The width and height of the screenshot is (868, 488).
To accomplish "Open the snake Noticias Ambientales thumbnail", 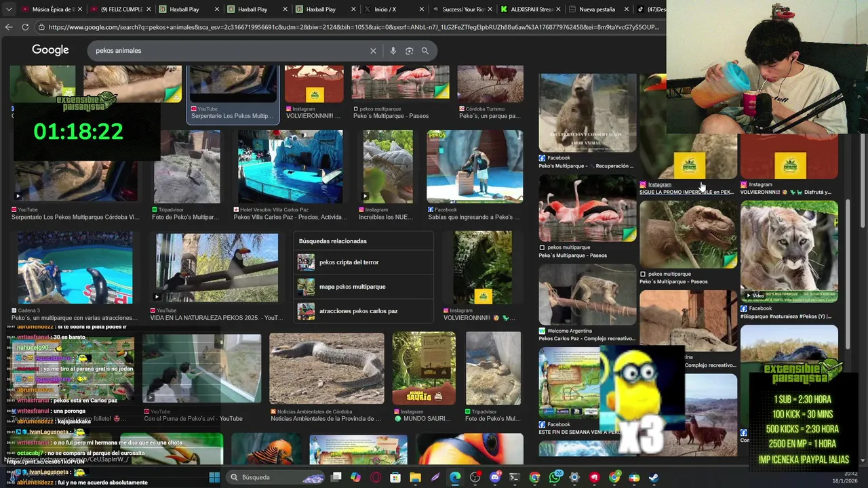I will [327, 369].
